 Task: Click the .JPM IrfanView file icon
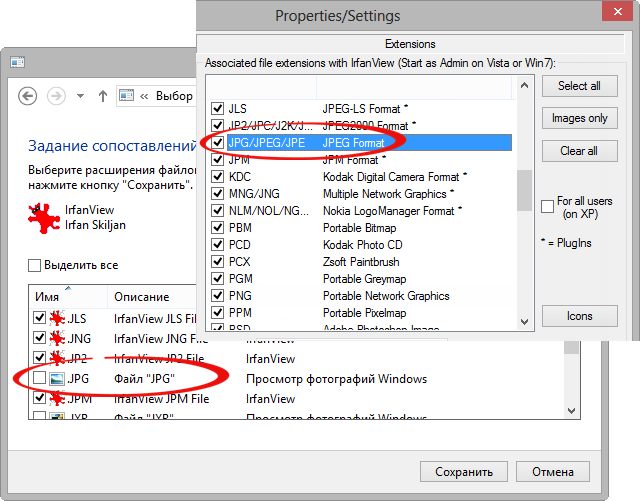pyautogui.click(x=57, y=398)
